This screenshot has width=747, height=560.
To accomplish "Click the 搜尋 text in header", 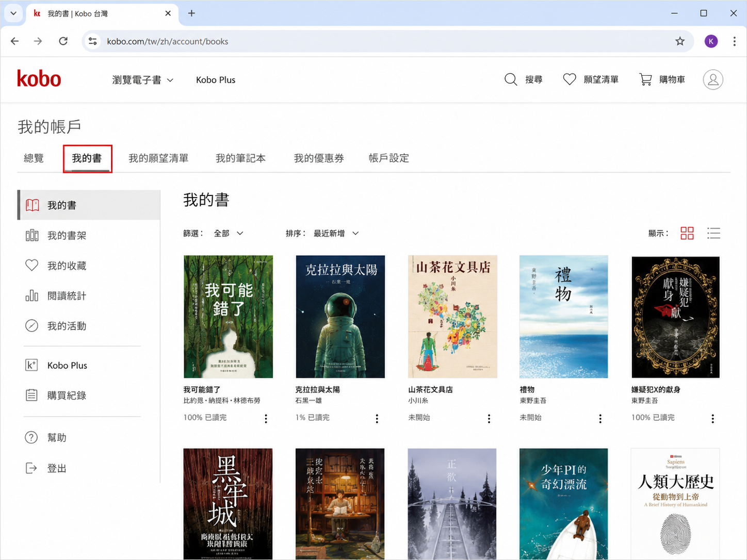I will tap(534, 79).
